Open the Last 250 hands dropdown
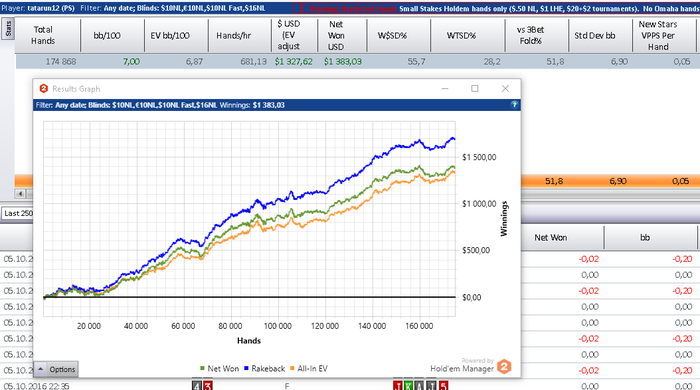700x390 pixels. [x=17, y=213]
